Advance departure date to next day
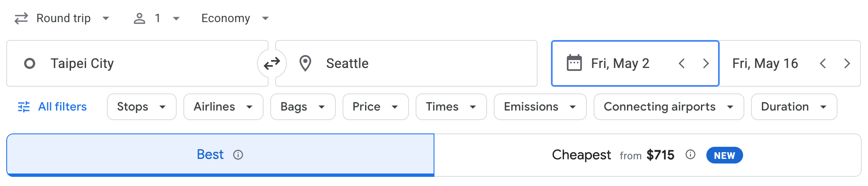 pos(706,63)
